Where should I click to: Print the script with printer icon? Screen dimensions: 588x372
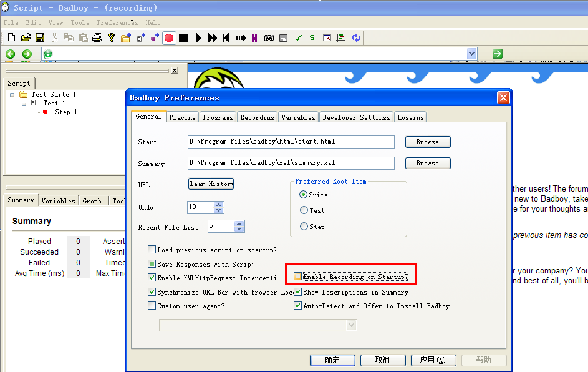point(97,37)
